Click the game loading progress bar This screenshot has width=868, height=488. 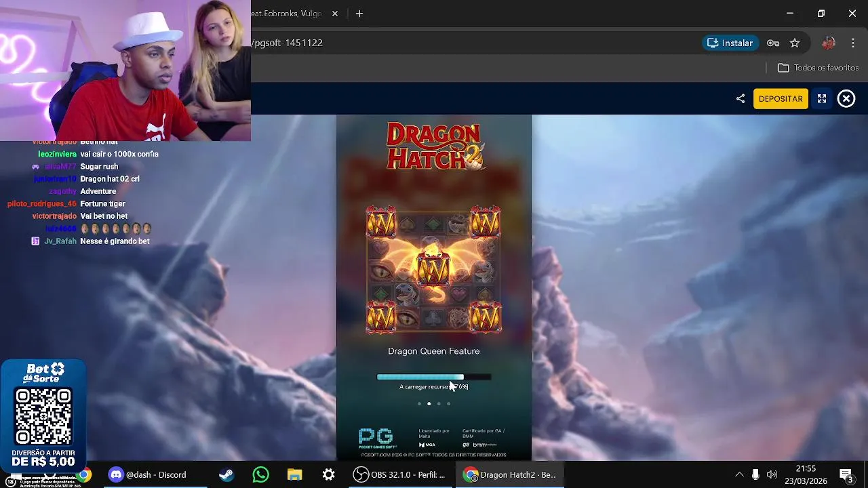[434, 377]
